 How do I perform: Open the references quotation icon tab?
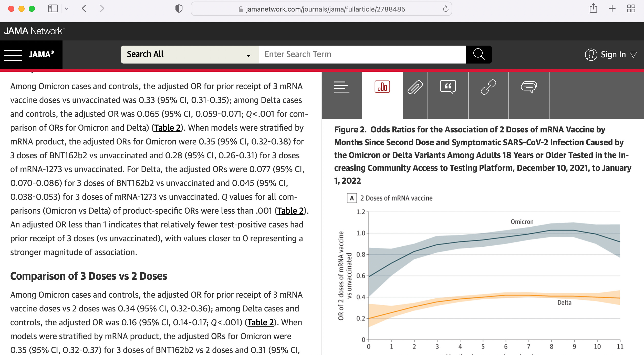pyautogui.click(x=448, y=87)
